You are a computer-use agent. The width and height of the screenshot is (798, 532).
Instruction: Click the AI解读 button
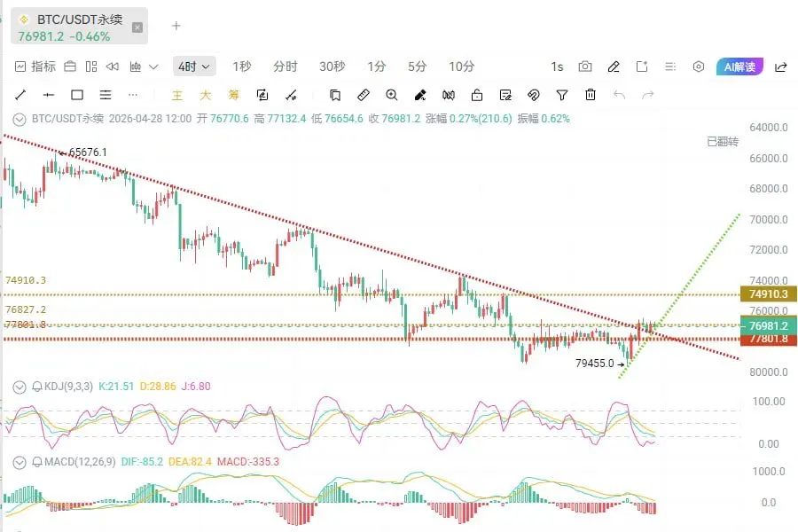point(740,66)
